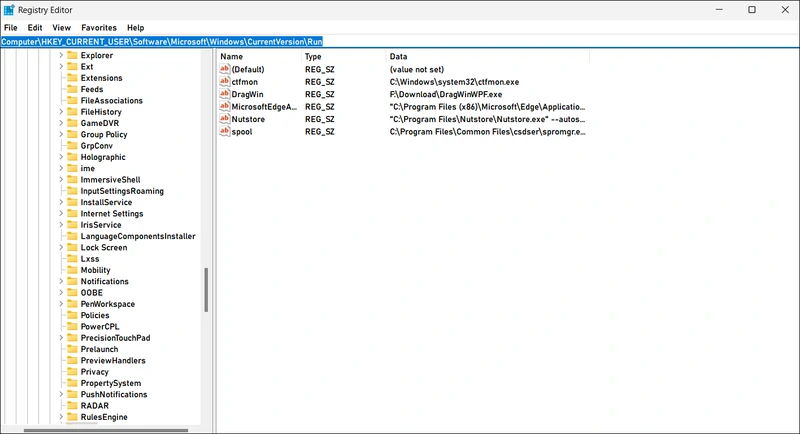The height and width of the screenshot is (434, 800).
Task: Click the folder icon of the Policies key
Action: pos(72,315)
